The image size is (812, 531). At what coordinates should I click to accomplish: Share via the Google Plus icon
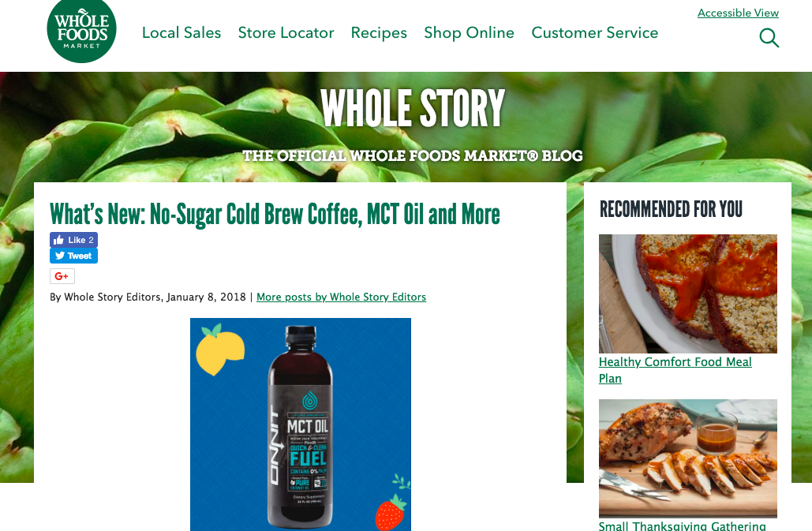[x=62, y=276]
